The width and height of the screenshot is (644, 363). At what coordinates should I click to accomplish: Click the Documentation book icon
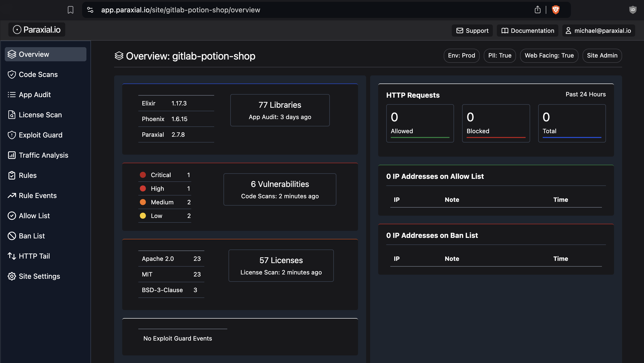(x=505, y=31)
